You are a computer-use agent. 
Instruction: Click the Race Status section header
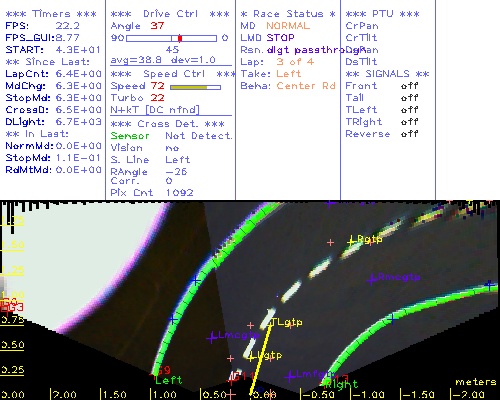(288, 14)
